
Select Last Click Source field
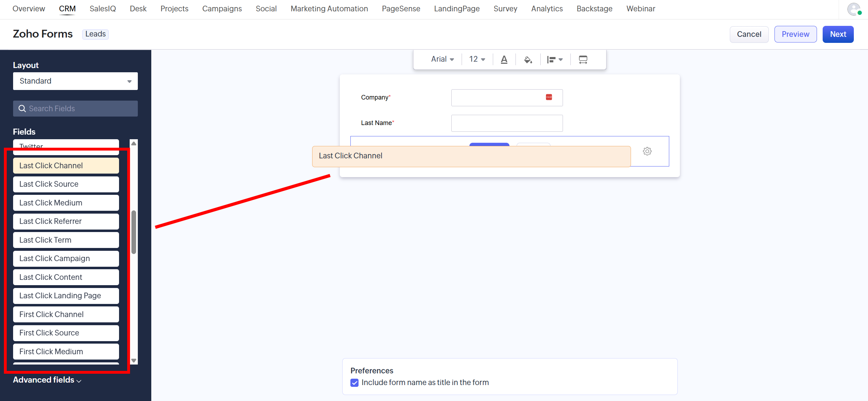coord(66,184)
